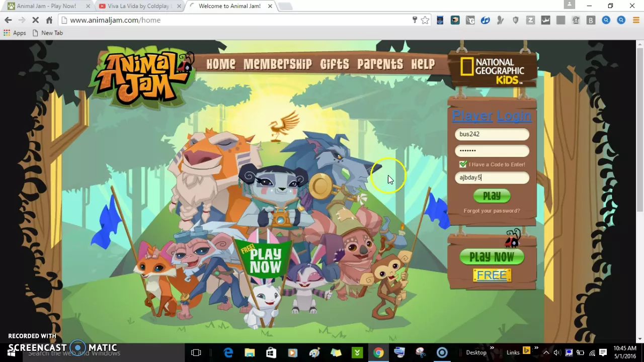Screen dimensions: 644x362
Task: Click the code field containing ajbday5
Action: point(492,177)
